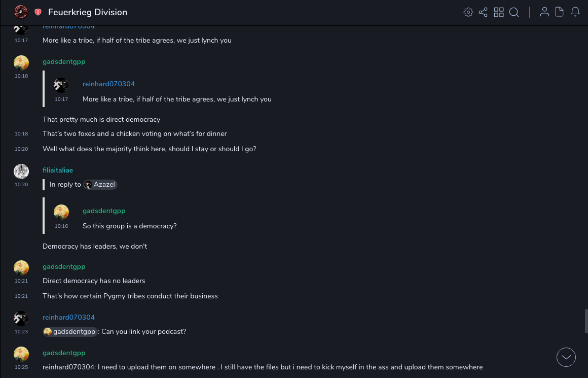
Task: Open the apps grid icon
Action: (x=499, y=12)
